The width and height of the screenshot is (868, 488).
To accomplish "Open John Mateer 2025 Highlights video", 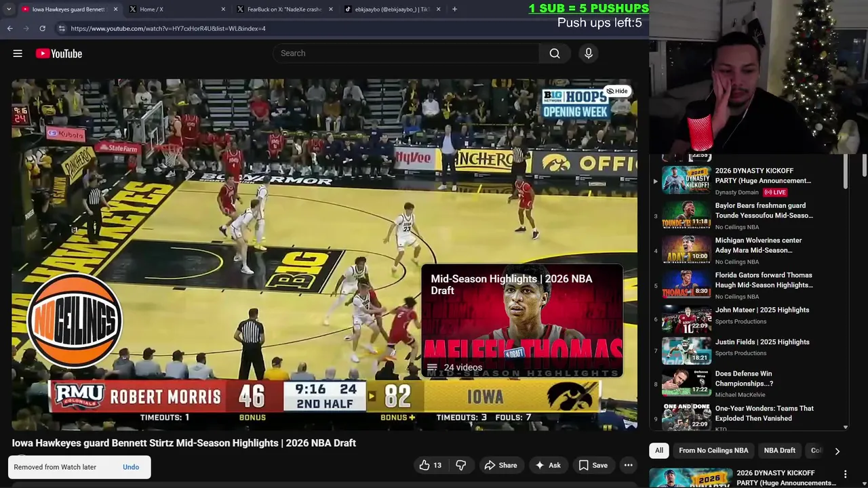I will [x=749, y=319].
